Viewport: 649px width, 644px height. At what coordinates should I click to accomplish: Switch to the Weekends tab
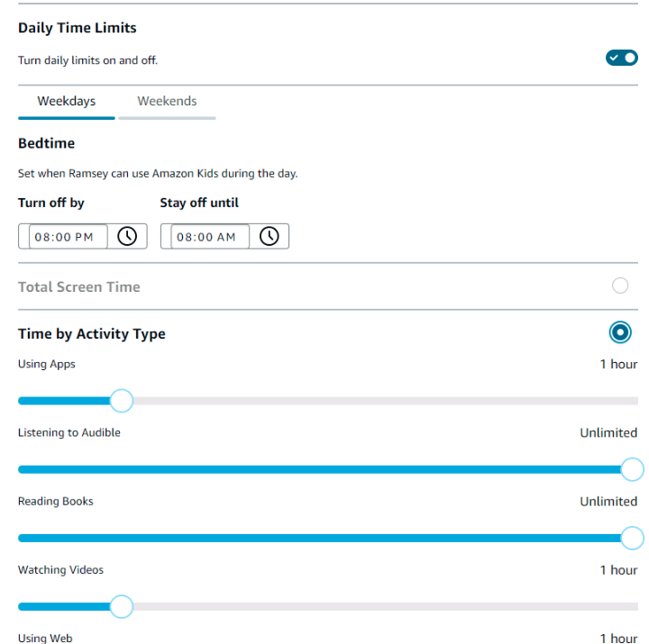pos(167,102)
